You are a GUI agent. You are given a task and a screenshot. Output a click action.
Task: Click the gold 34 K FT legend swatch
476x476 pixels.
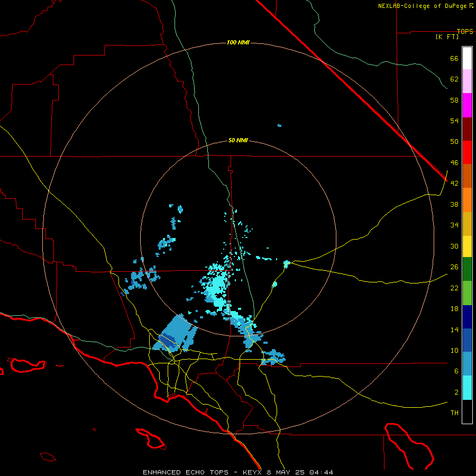click(467, 224)
